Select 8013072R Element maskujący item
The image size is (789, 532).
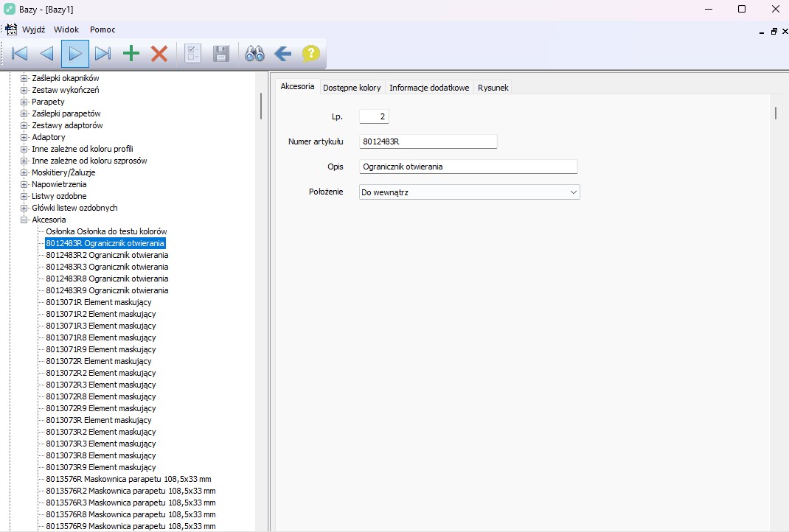pyautogui.click(x=99, y=361)
